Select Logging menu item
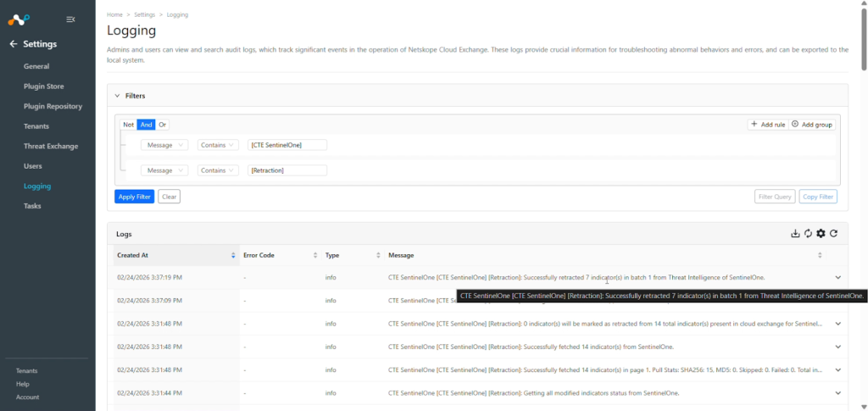The image size is (868, 411). point(37,186)
